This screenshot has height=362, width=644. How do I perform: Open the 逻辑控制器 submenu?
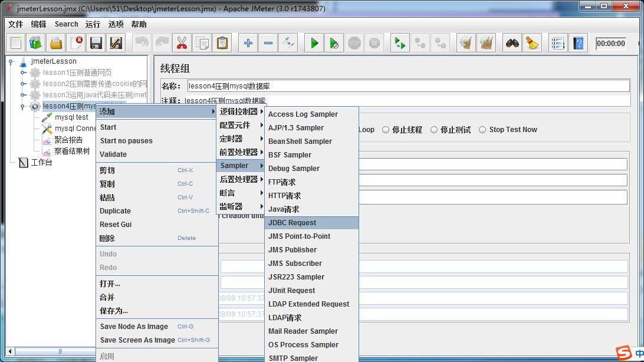241,111
